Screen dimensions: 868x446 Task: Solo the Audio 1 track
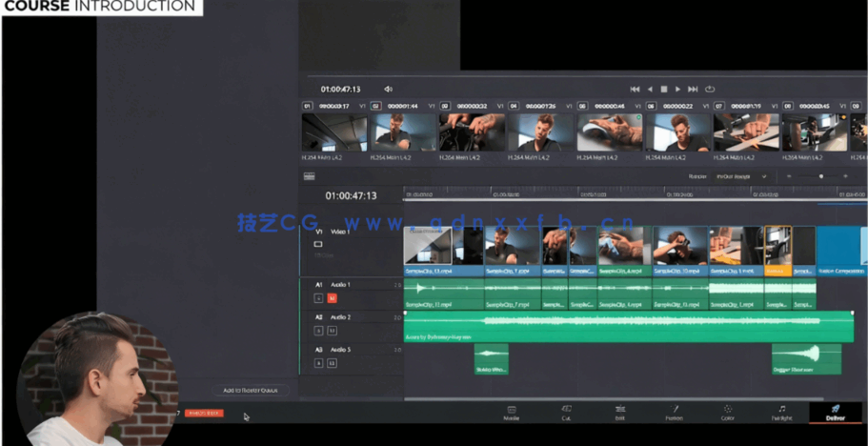point(318,298)
